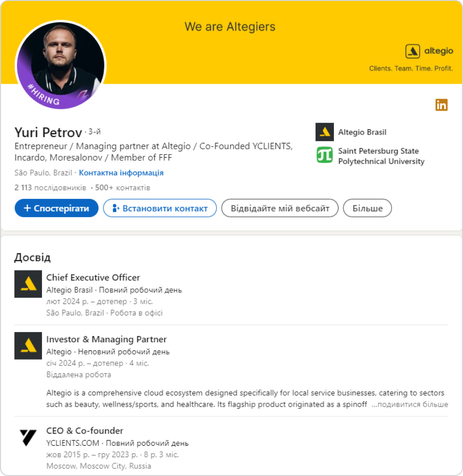Viewport: 463px width, 476px height.
Task: Click the 2 113 послідовників followers count
Action: click(50, 188)
